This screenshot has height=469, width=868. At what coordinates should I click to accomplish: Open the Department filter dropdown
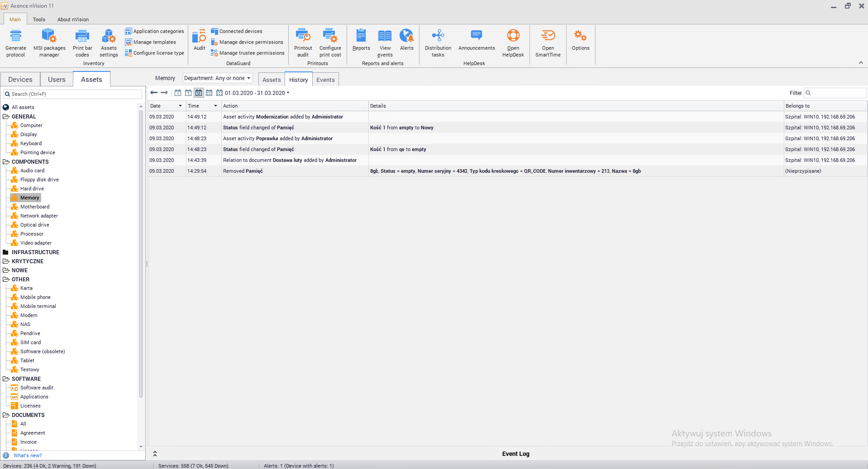coord(217,78)
